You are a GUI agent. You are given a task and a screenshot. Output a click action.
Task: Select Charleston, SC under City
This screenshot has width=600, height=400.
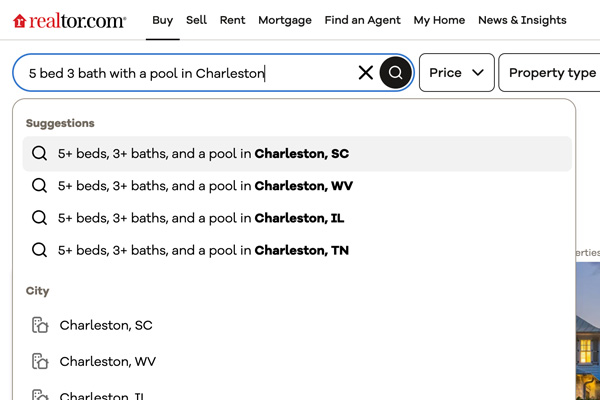pyautogui.click(x=106, y=325)
